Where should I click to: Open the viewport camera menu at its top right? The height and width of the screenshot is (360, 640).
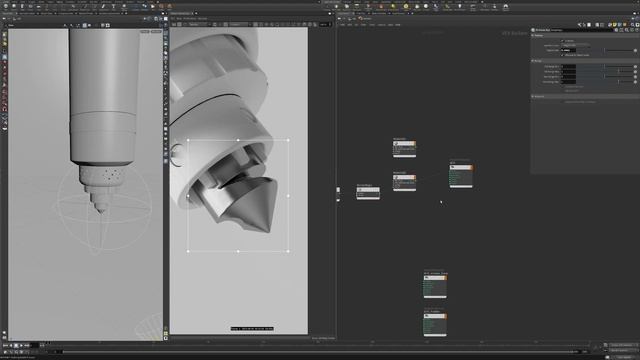coord(156,31)
